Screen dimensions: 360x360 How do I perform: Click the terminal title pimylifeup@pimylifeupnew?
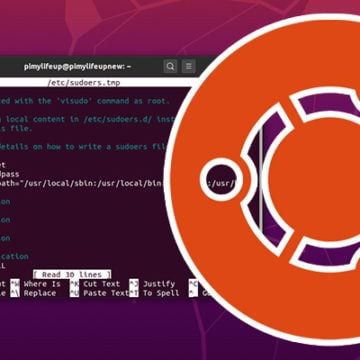pos(77,67)
